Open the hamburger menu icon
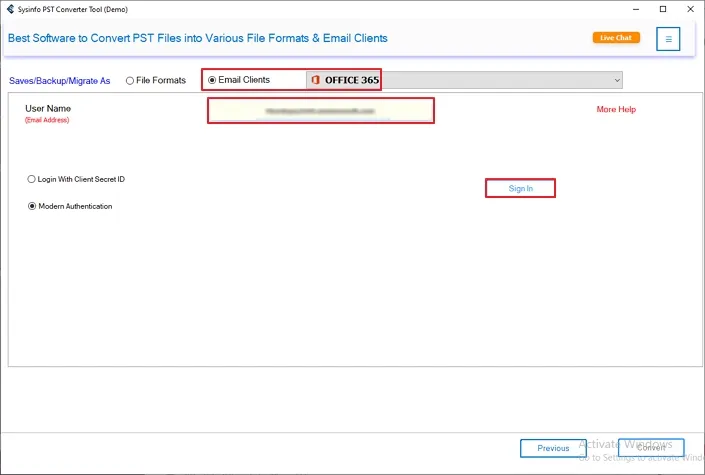This screenshot has height=475, width=705. pos(668,39)
